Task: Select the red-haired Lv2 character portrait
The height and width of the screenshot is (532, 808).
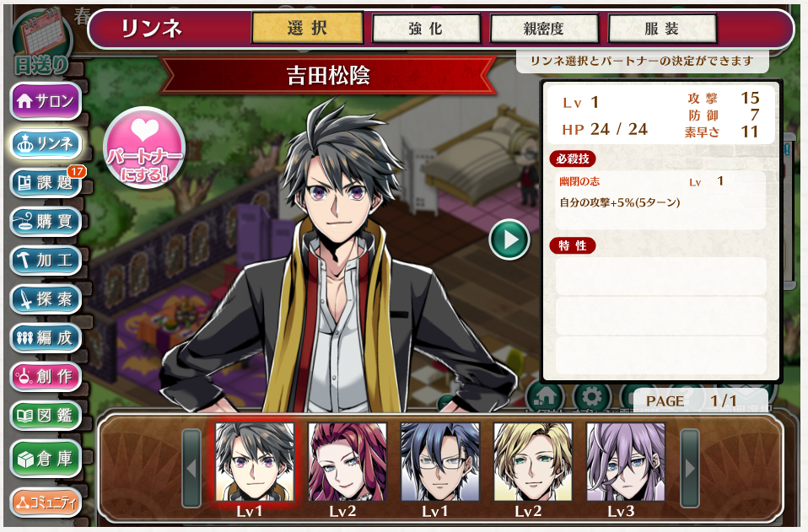Action: pyautogui.click(x=347, y=462)
